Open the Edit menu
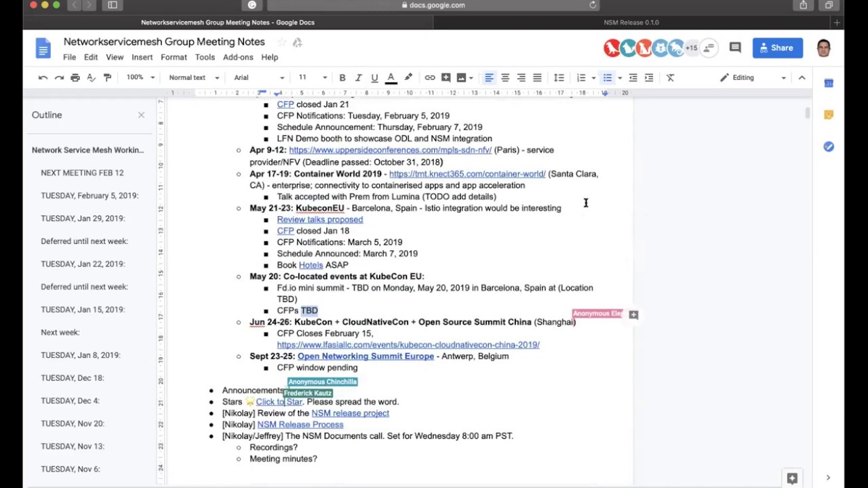The image size is (868, 488). tap(91, 57)
